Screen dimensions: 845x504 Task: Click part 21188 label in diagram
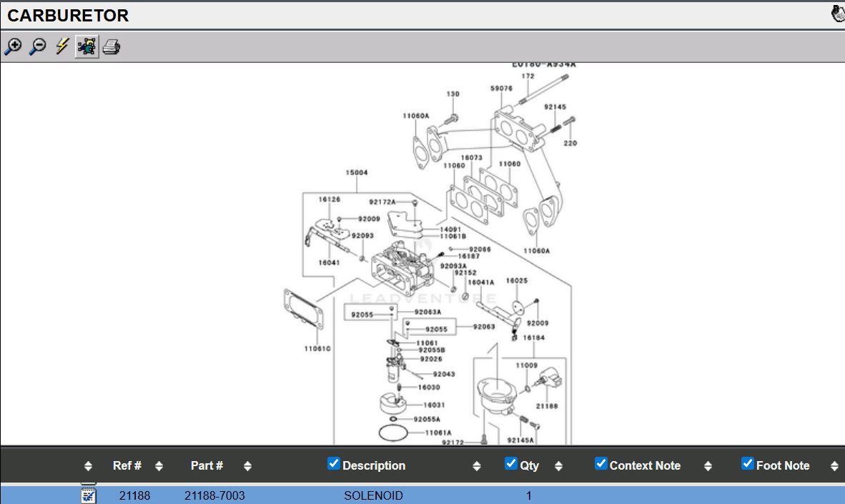coord(547,406)
